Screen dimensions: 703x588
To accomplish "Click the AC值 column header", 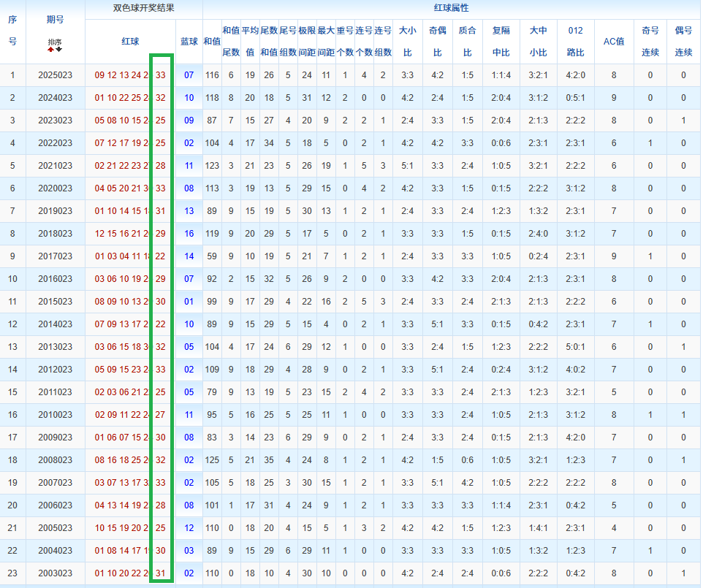I will click(x=613, y=42).
